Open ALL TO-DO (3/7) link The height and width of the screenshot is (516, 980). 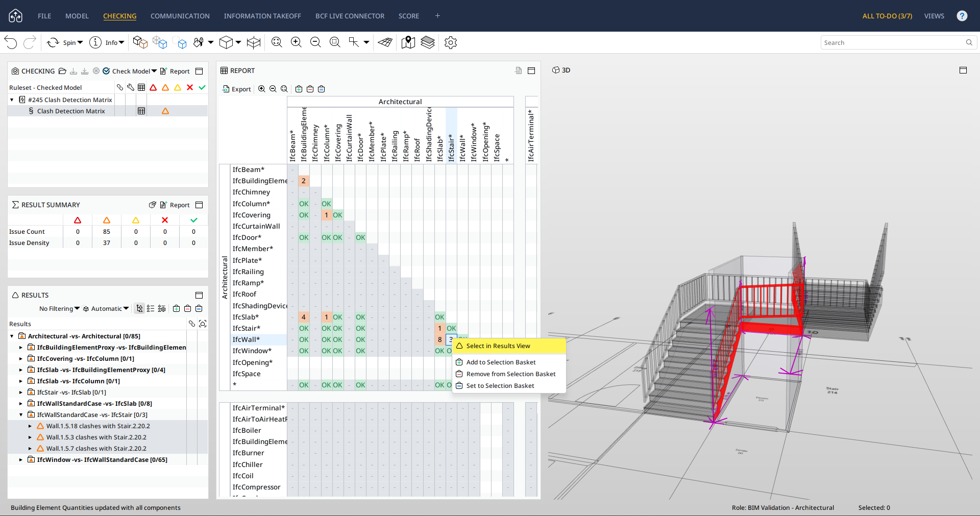(x=887, y=16)
